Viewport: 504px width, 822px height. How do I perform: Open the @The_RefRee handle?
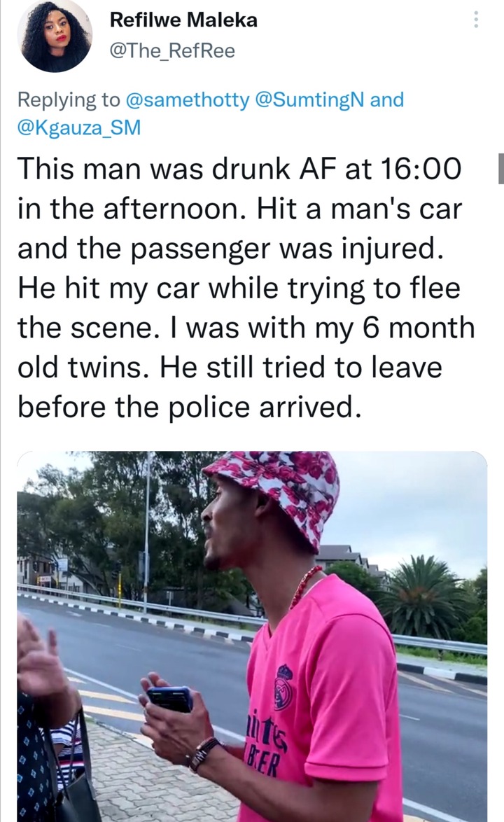(x=171, y=51)
